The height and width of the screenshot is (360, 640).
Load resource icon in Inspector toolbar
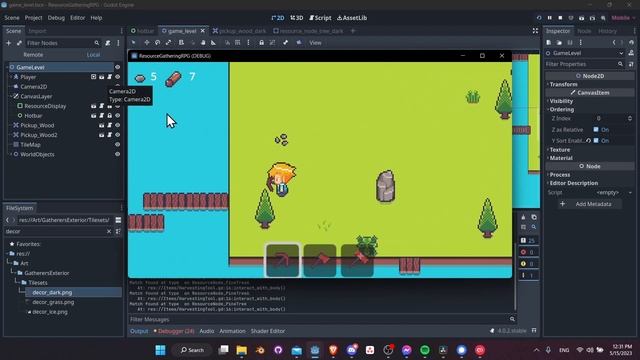point(559,42)
